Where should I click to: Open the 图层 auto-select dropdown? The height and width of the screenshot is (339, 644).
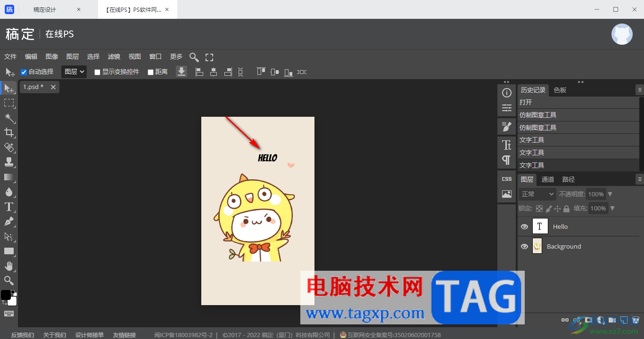click(74, 72)
